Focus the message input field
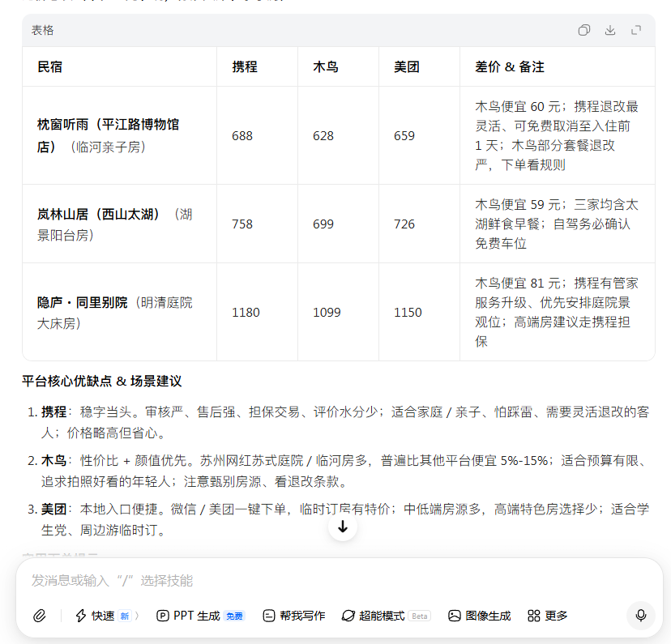Screen dimensions: 671x644 point(243,580)
